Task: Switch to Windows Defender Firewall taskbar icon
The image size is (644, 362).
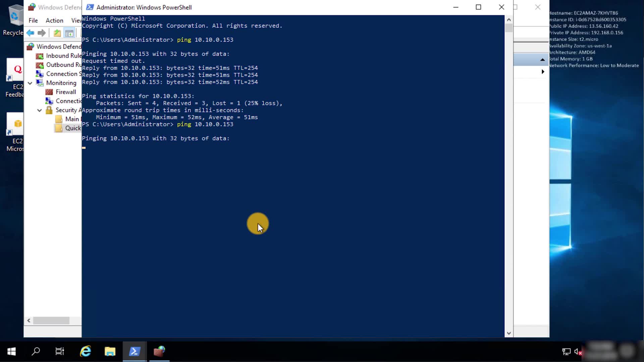Action: pos(159,351)
